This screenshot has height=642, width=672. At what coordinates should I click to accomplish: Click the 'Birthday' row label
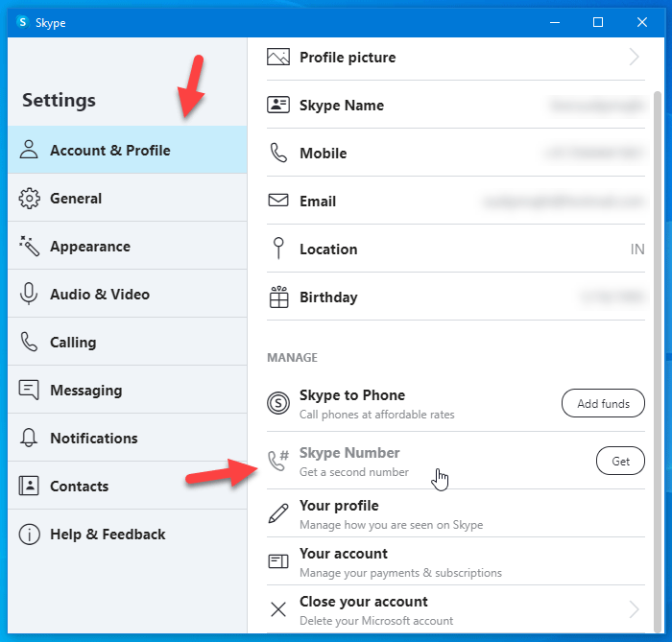click(328, 297)
